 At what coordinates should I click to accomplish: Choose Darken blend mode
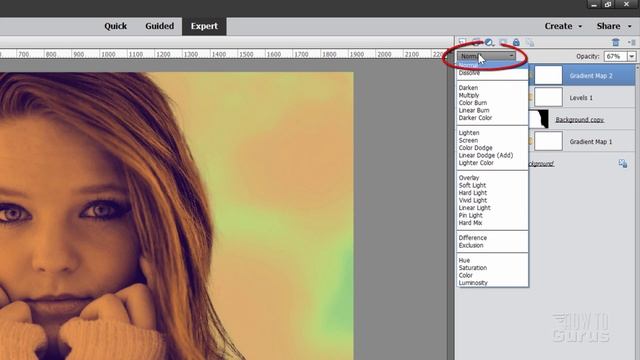click(x=468, y=88)
